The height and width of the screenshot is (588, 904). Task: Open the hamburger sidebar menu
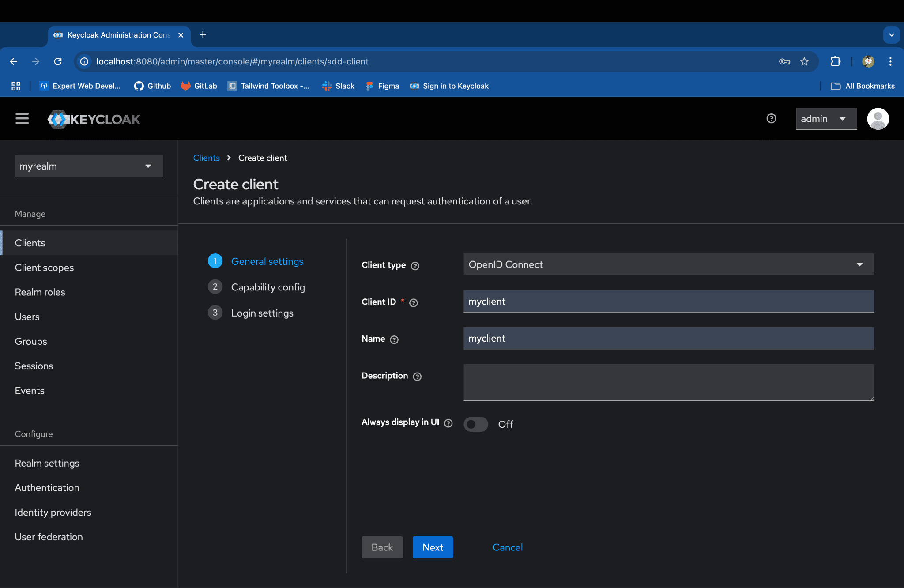22,119
